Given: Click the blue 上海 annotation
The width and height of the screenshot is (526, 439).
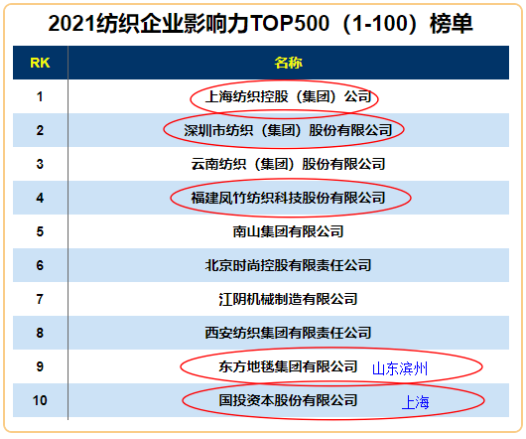Looking at the screenshot, I should point(416,402).
